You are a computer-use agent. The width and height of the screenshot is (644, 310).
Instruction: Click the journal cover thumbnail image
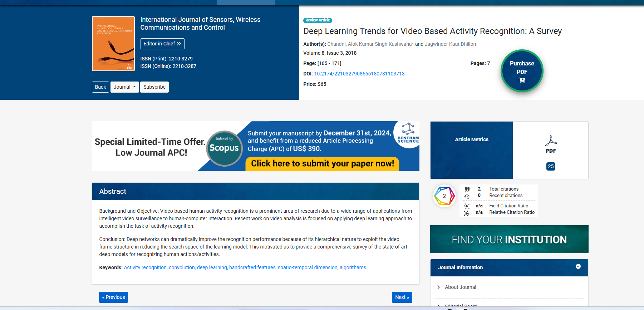click(x=113, y=44)
